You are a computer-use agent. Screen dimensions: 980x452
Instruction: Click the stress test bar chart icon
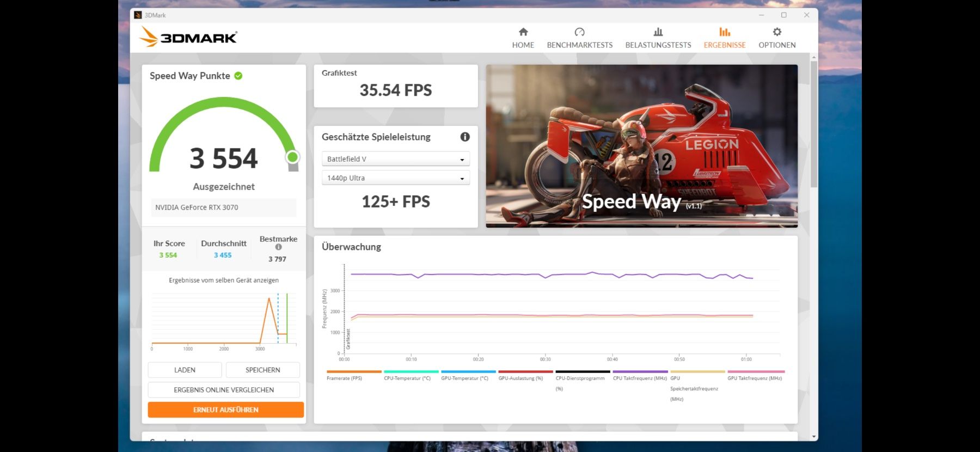point(658,32)
